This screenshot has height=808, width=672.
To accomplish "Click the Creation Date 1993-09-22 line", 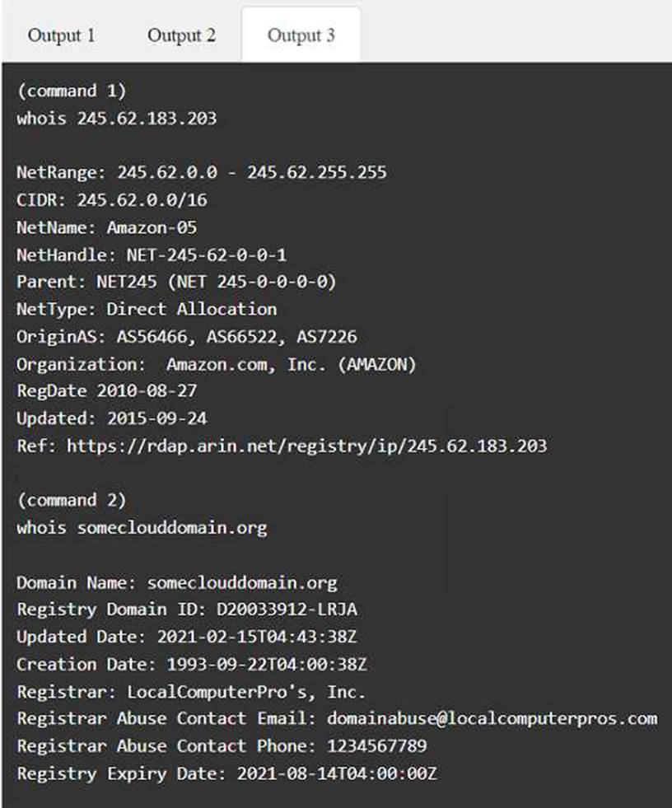I will [x=192, y=664].
